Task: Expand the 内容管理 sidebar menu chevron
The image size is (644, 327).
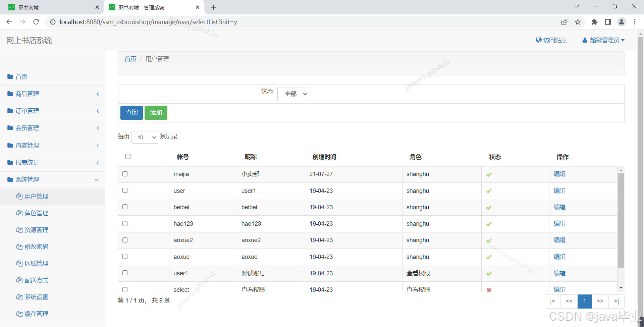Action: 98,146
